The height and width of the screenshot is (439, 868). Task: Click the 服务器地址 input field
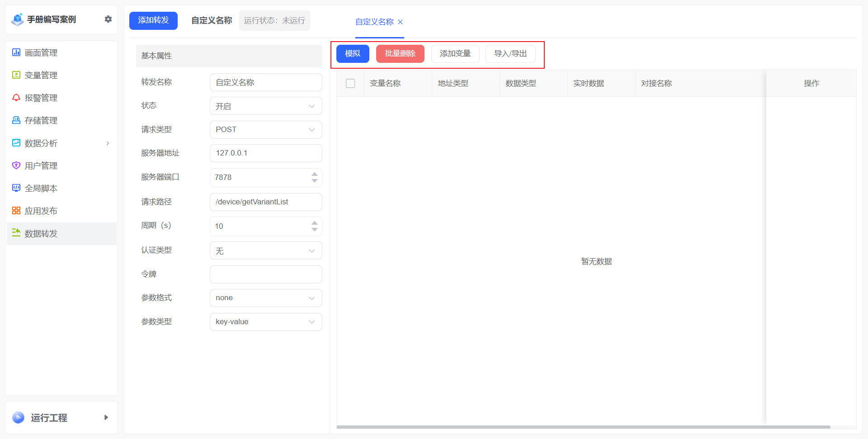click(x=266, y=153)
